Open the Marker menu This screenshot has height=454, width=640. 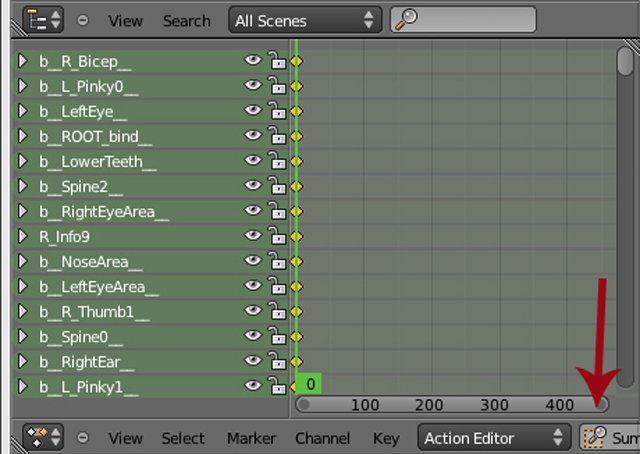(x=251, y=438)
